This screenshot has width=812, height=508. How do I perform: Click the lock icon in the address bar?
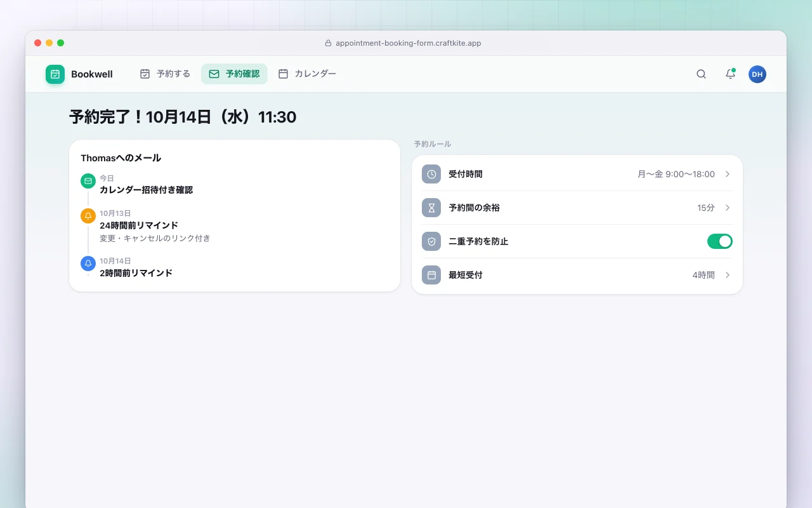(328, 43)
